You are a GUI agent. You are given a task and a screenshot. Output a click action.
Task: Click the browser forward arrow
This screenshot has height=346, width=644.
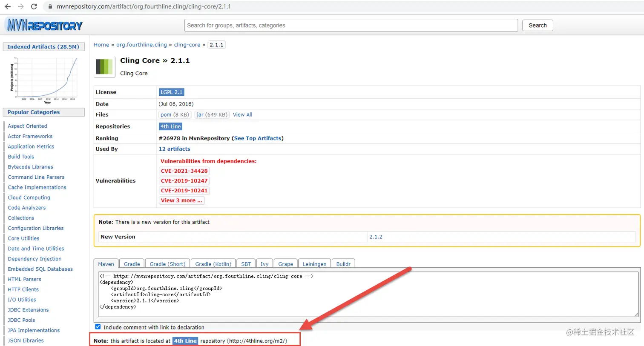pos(21,7)
